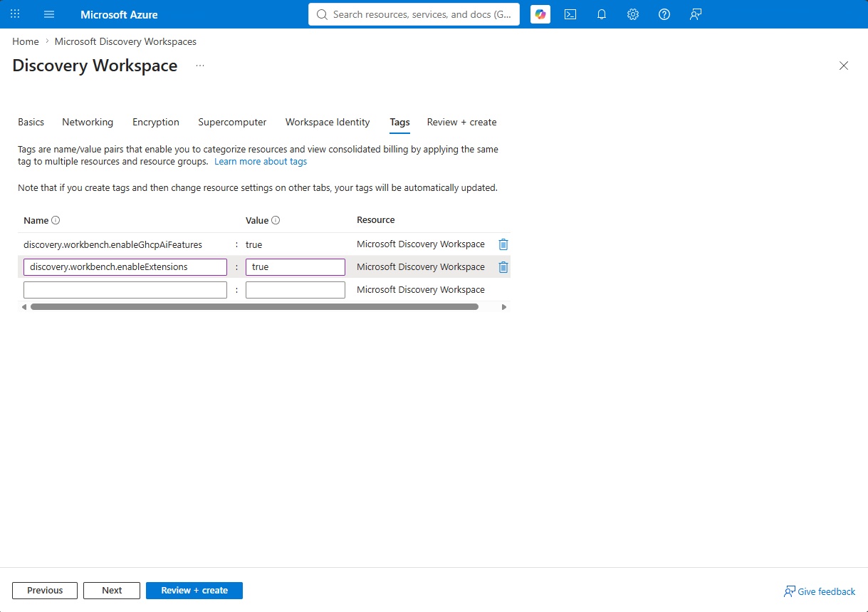
Task: Click the Resource column header
Action: click(x=376, y=220)
